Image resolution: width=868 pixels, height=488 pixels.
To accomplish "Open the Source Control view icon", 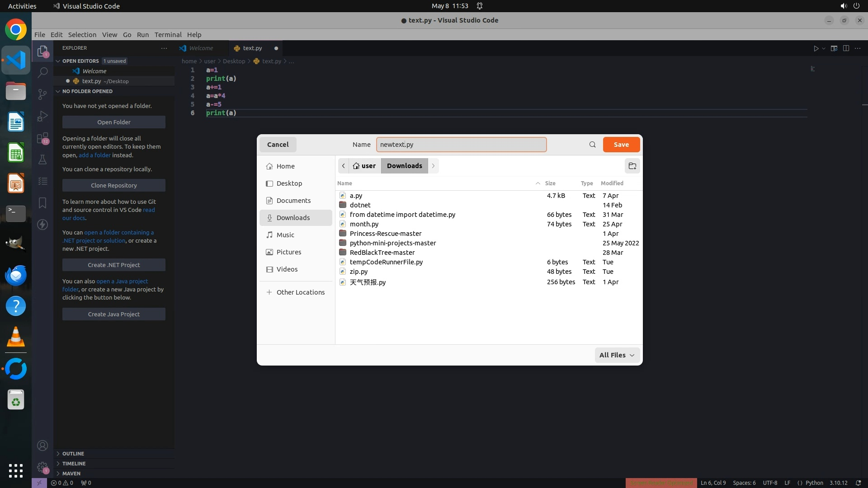I will (x=42, y=94).
